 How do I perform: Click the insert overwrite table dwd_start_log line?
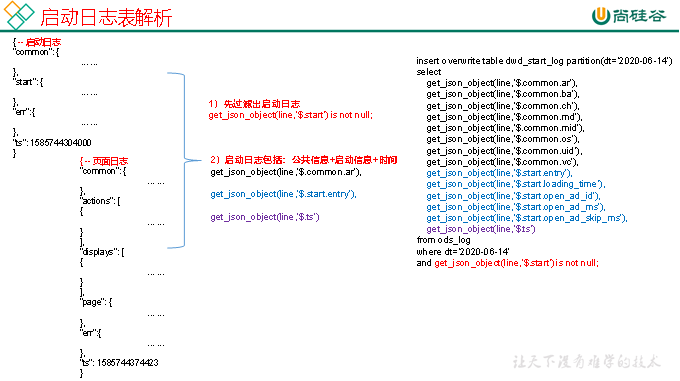click(544, 61)
